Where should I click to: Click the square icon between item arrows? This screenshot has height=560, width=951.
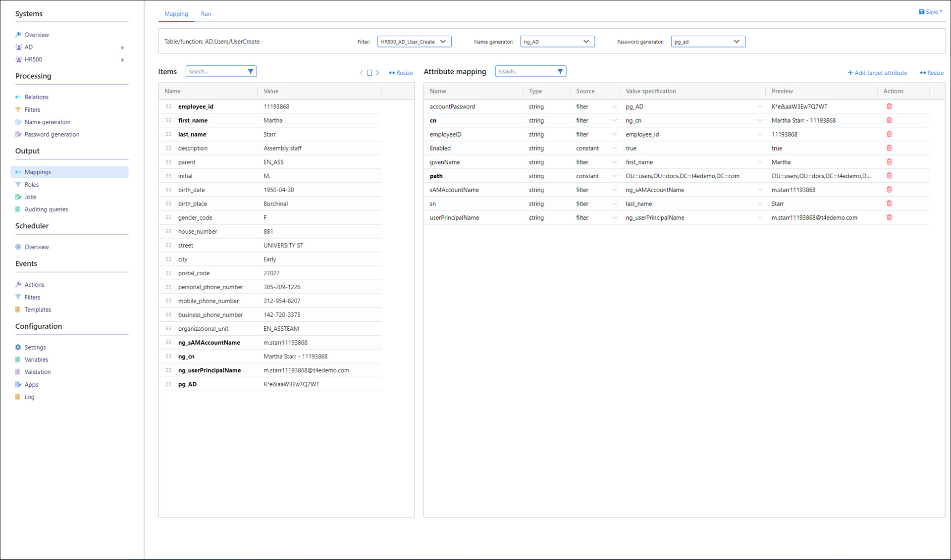point(370,73)
